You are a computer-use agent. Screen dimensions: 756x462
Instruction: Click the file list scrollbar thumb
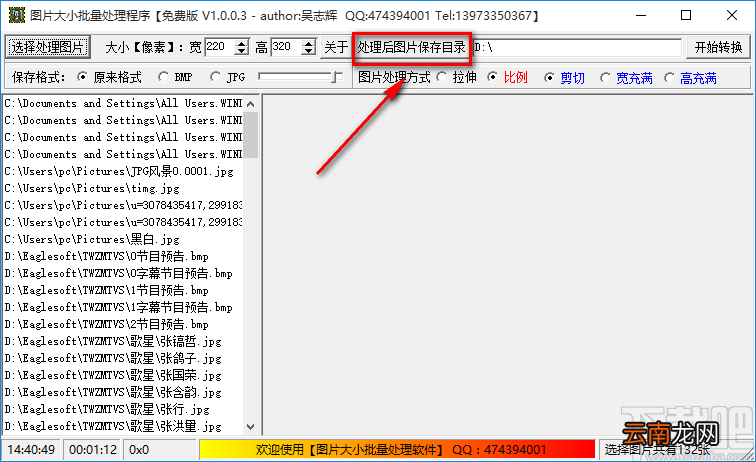pos(251,135)
